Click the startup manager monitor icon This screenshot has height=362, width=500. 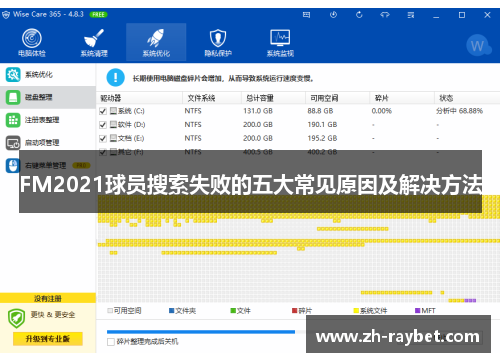pyautogui.click(x=13, y=143)
